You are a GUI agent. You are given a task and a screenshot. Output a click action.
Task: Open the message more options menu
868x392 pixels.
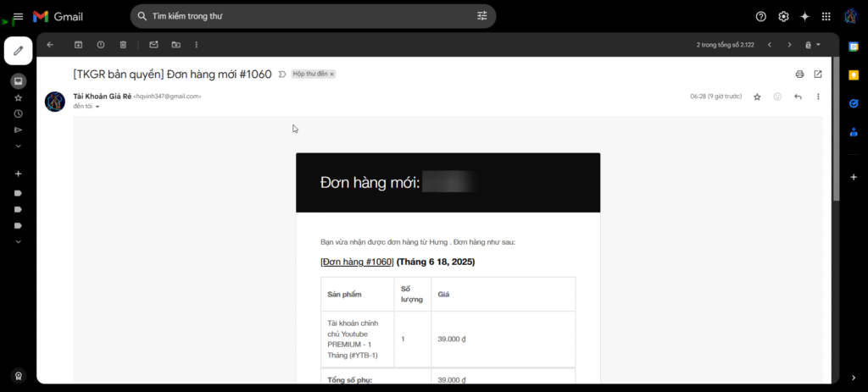point(818,97)
